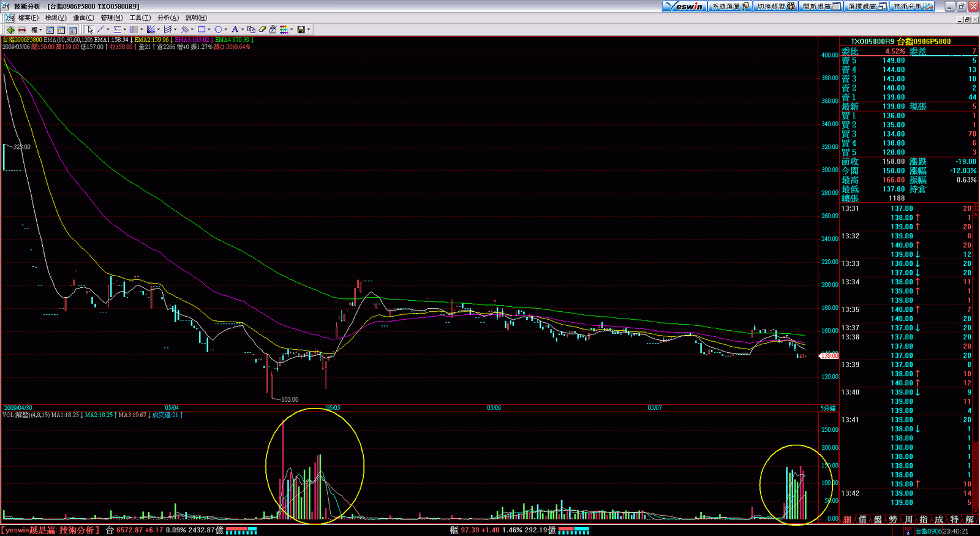The image size is (980, 536).
Task: Open the 檔案(F) menu
Action: (x=28, y=18)
